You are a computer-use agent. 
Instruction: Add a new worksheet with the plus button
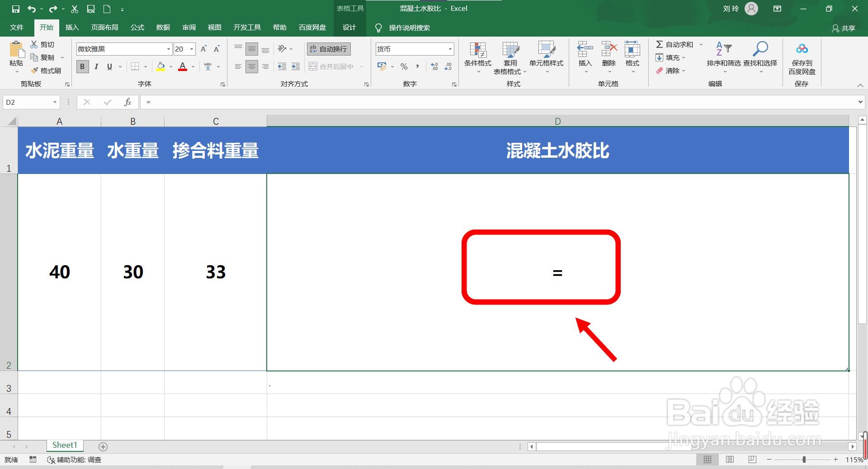coord(103,447)
